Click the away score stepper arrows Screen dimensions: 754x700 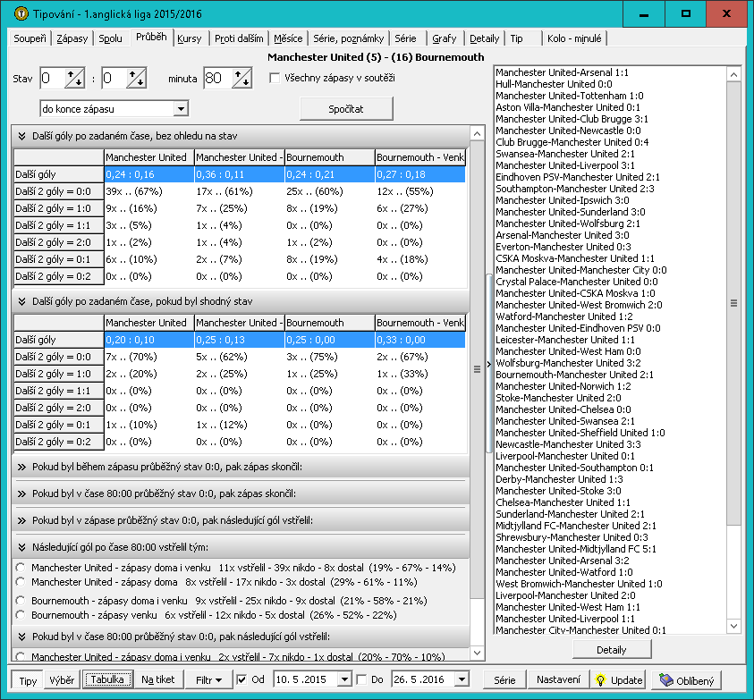coord(136,78)
